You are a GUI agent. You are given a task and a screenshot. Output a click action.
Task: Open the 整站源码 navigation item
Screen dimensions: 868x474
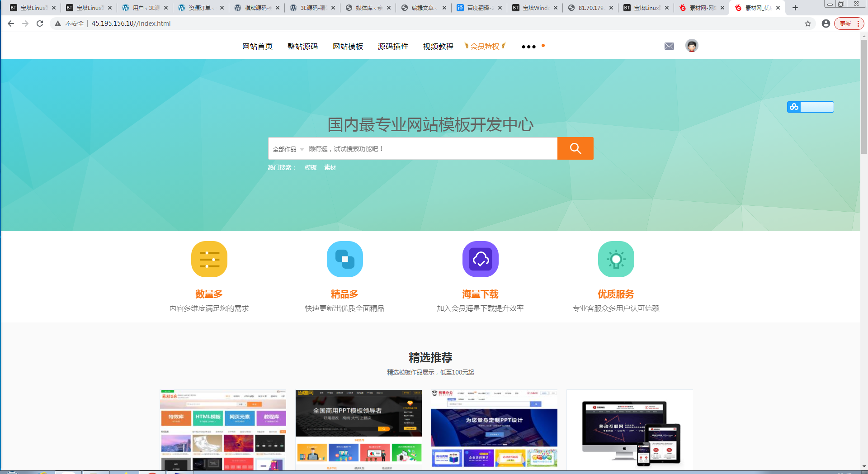click(302, 46)
